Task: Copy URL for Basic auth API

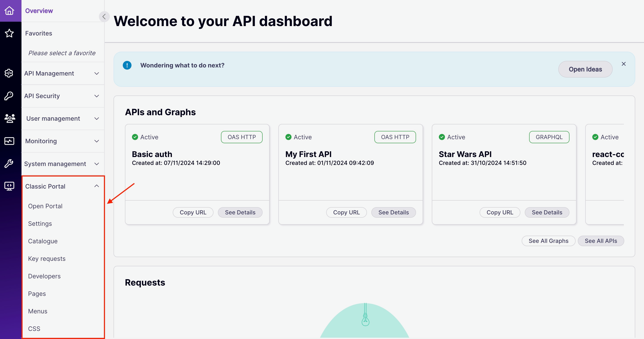Action: [x=193, y=212]
